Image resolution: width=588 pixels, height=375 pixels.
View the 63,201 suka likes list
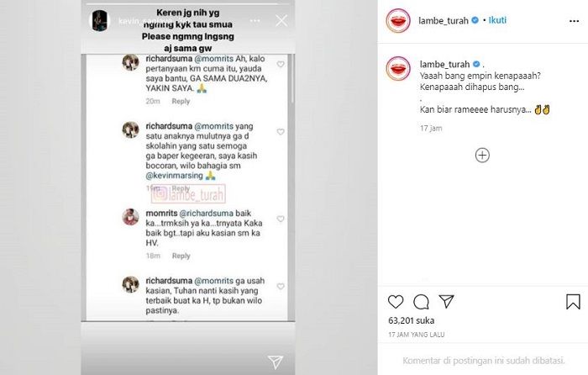click(x=412, y=320)
